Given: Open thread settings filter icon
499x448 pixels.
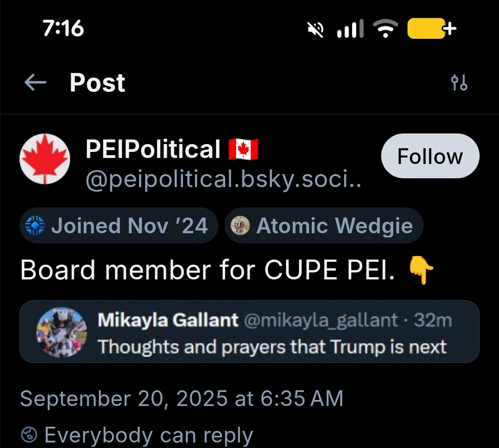Looking at the screenshot, I should click(x=459, y=83).
